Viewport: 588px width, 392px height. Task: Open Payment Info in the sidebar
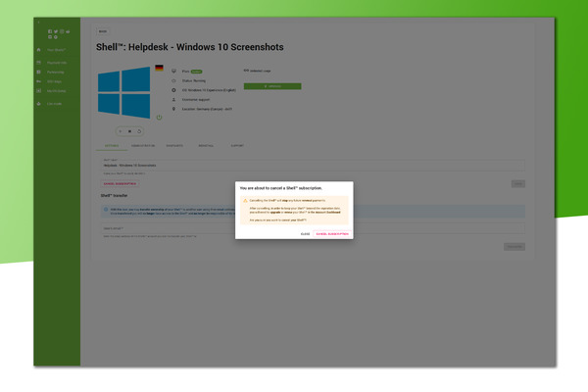(56, 63)
